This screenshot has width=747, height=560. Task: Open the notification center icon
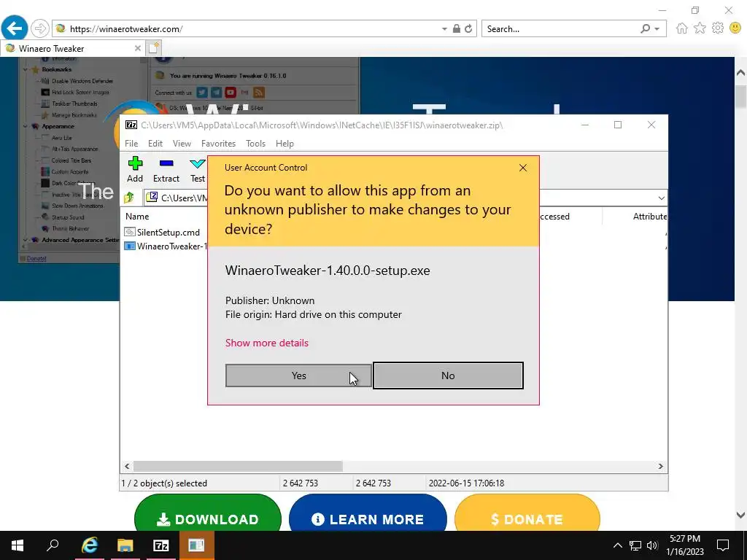[723, 545]
